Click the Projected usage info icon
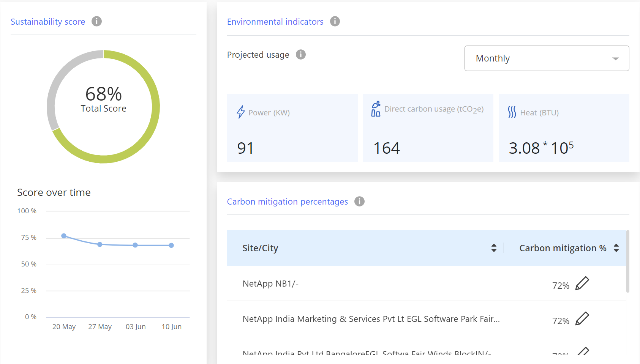Screen dimensions: 640x364 pyautogui.click(x=300, y=55)
